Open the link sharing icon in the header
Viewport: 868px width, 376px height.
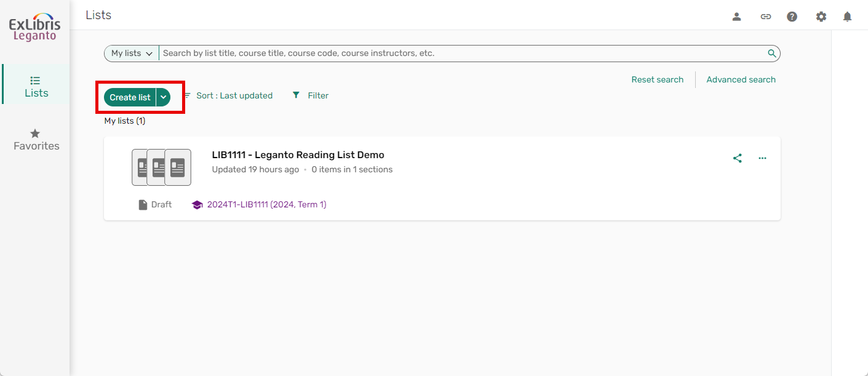(766, 16)
